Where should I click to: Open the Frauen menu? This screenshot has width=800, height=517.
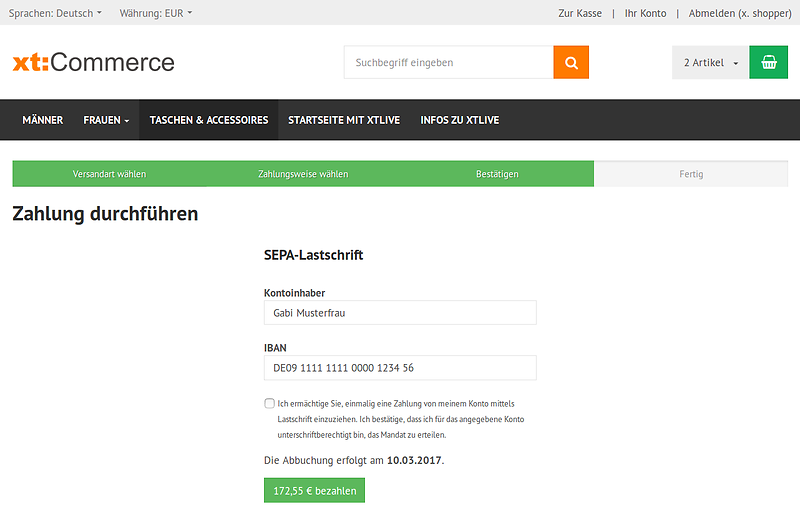click(x=106, y=120)
